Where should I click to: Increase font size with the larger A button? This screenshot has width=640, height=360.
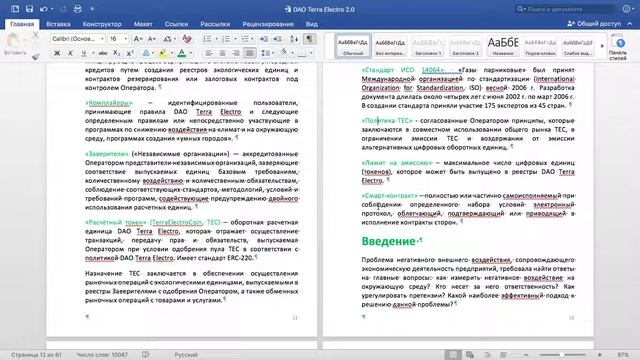(x=138, y=39)
